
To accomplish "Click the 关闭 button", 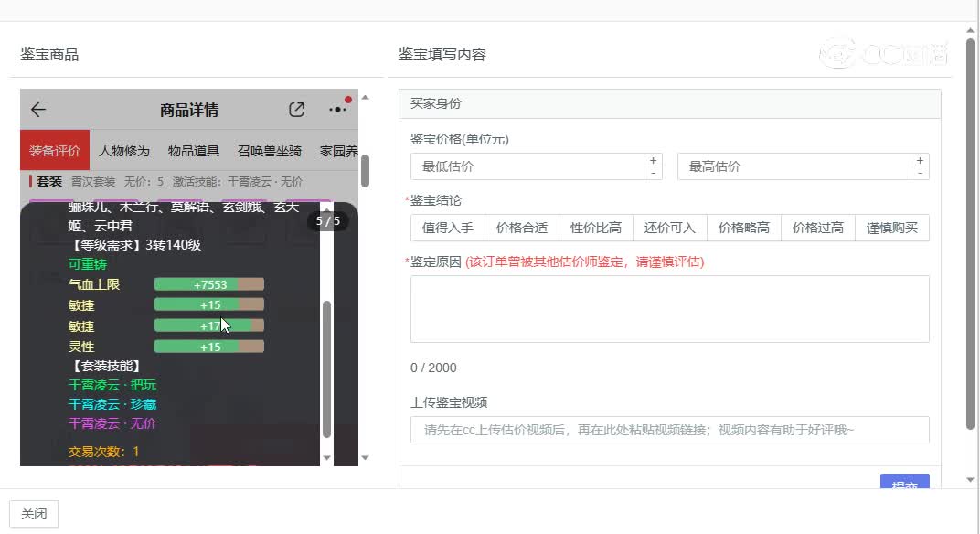I will (x=34, y=514).
